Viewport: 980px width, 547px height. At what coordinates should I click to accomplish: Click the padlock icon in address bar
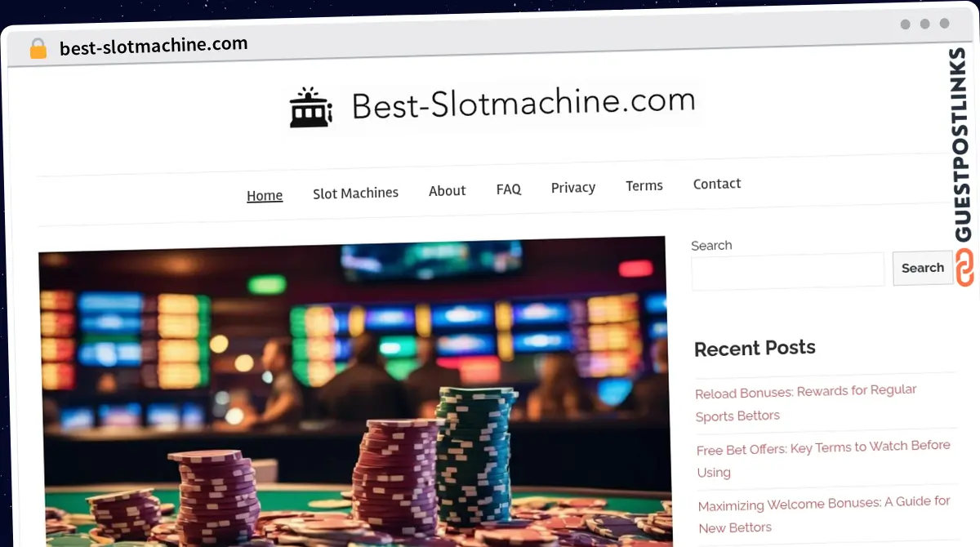click(38, 49)
